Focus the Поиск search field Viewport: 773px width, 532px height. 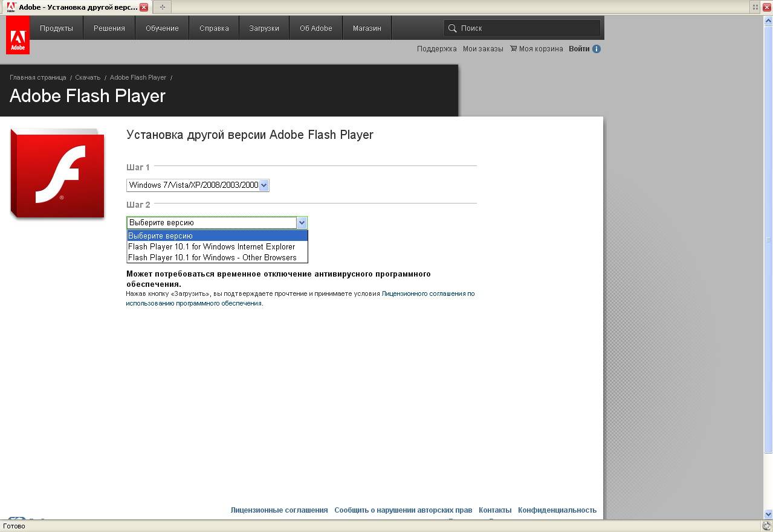click(522, 28)
